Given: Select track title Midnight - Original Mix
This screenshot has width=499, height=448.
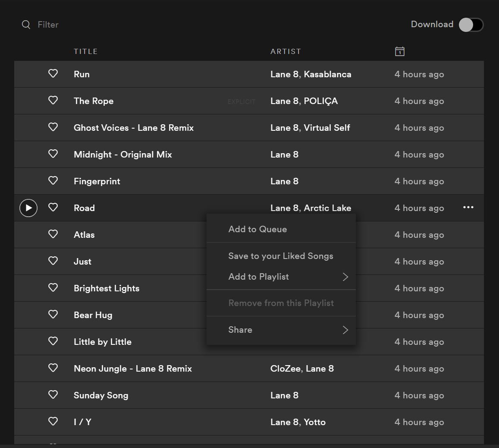Looking at the screenshot, I should point(123,155).
